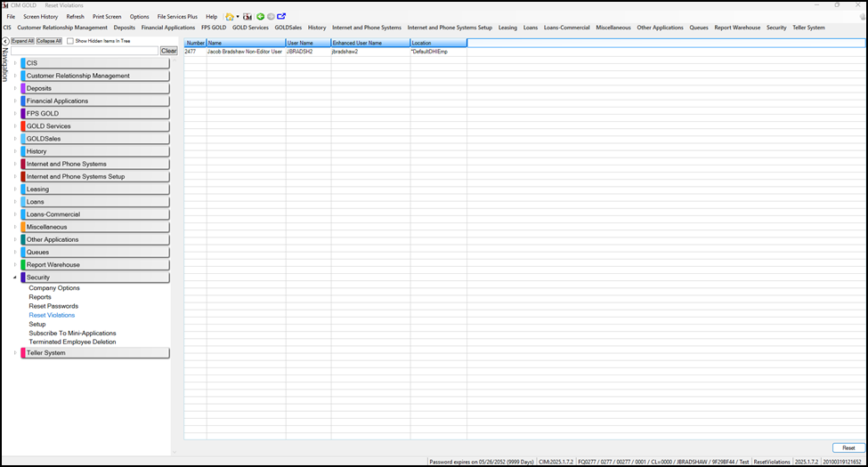Click the Clear button next to the search box
Image resolution: width=868 pixels, height=467 pixels.
point(169,51)
